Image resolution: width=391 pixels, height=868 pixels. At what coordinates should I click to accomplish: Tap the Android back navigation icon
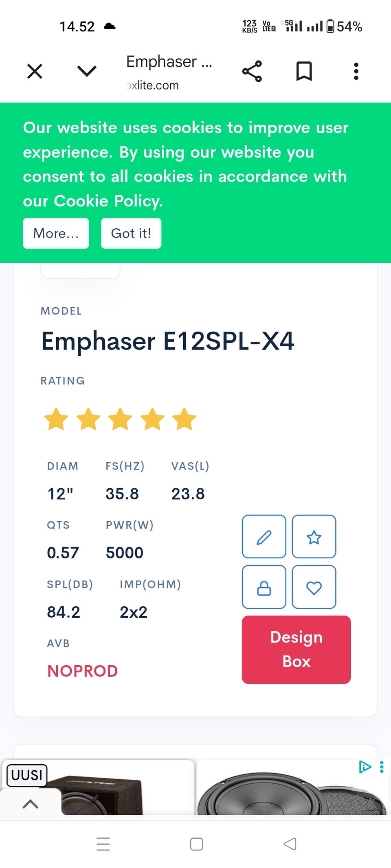tap(290, 844)
